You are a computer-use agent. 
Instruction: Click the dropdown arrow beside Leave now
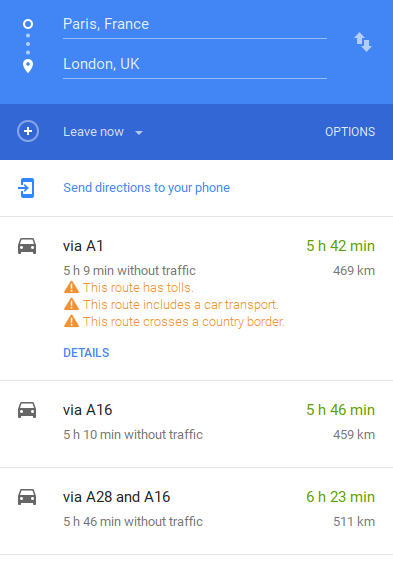pyautogui.click(x=139, y=133)
